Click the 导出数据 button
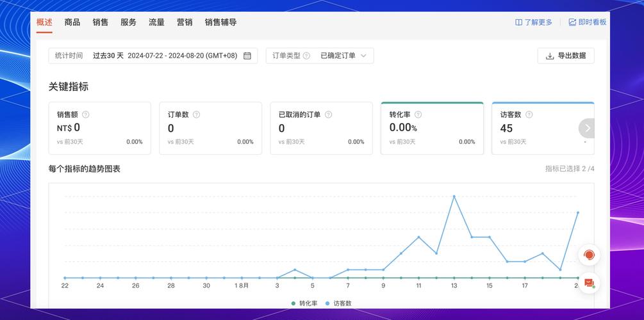Image resolution: width=644 pixels, height=320 pixels. point(566,56)
